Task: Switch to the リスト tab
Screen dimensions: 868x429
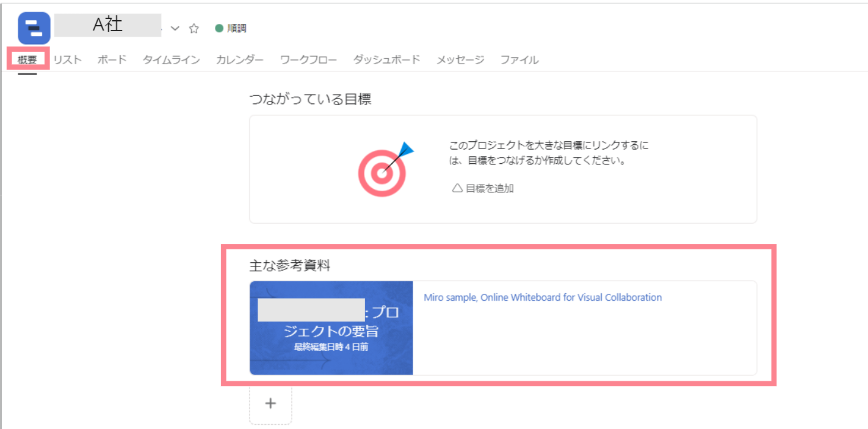Action: coord(67,60)
